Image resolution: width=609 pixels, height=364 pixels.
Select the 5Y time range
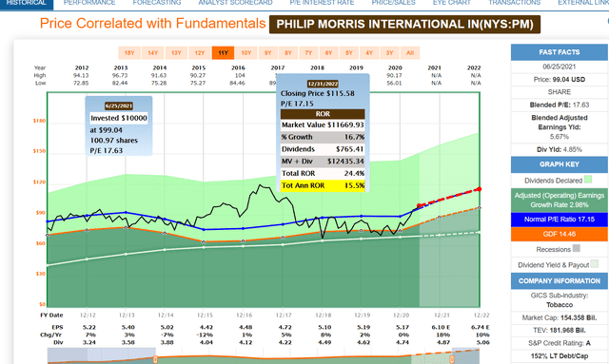[349, 53]
